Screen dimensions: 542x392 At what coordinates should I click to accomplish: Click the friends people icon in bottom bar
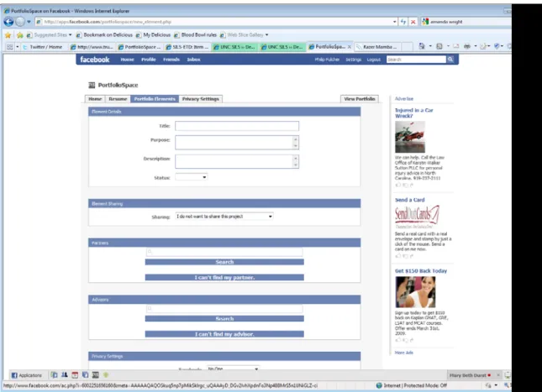(x=65, y=374)
